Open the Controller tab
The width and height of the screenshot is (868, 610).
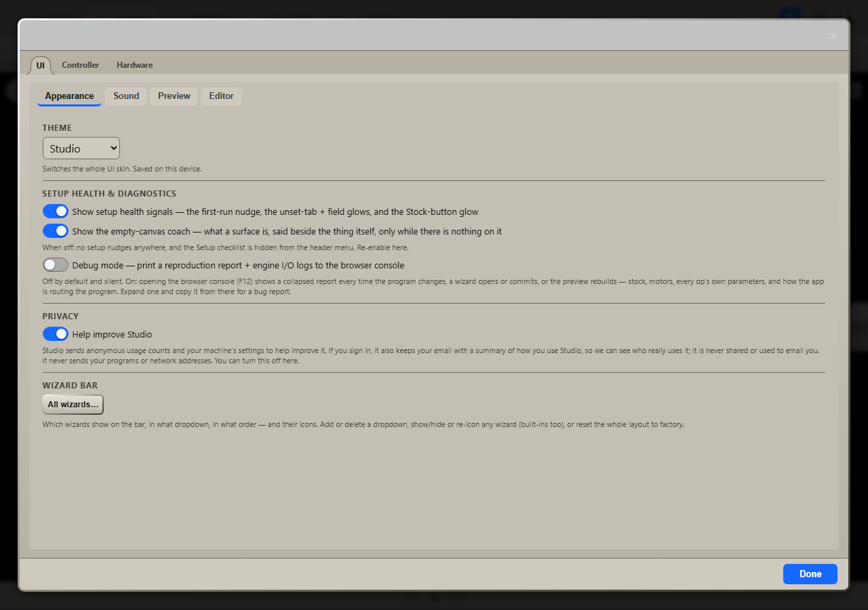(81, 65)
